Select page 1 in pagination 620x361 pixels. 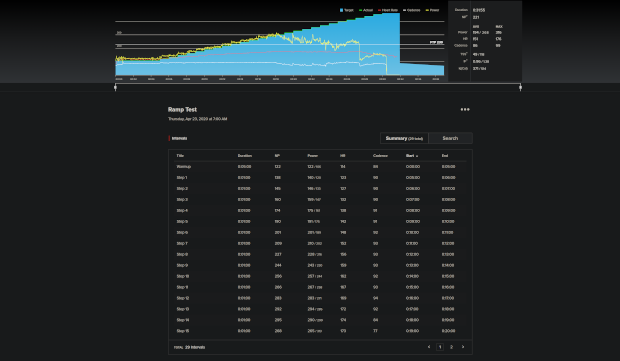coord(440,347)
